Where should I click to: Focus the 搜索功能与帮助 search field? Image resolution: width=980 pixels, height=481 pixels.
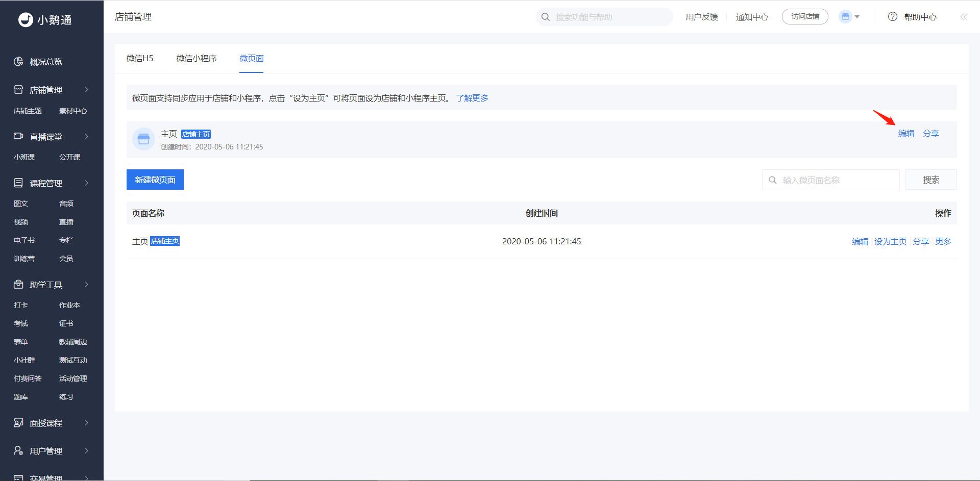point(604,17)
